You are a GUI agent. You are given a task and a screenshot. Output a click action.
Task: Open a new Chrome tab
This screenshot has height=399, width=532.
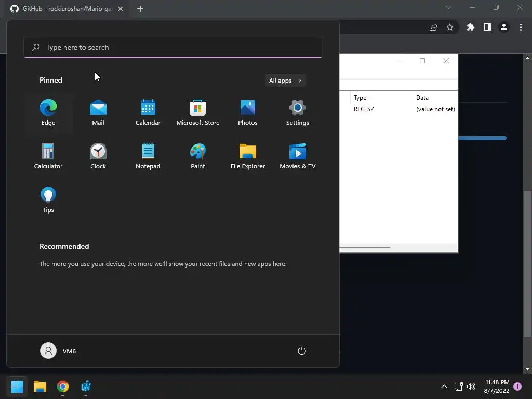(140, 9)
